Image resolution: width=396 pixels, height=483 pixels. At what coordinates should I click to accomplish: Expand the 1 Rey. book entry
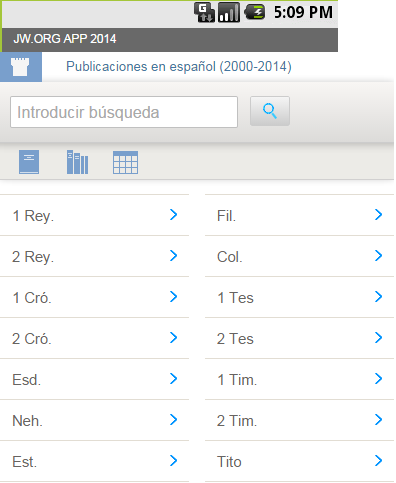[94, 215]
